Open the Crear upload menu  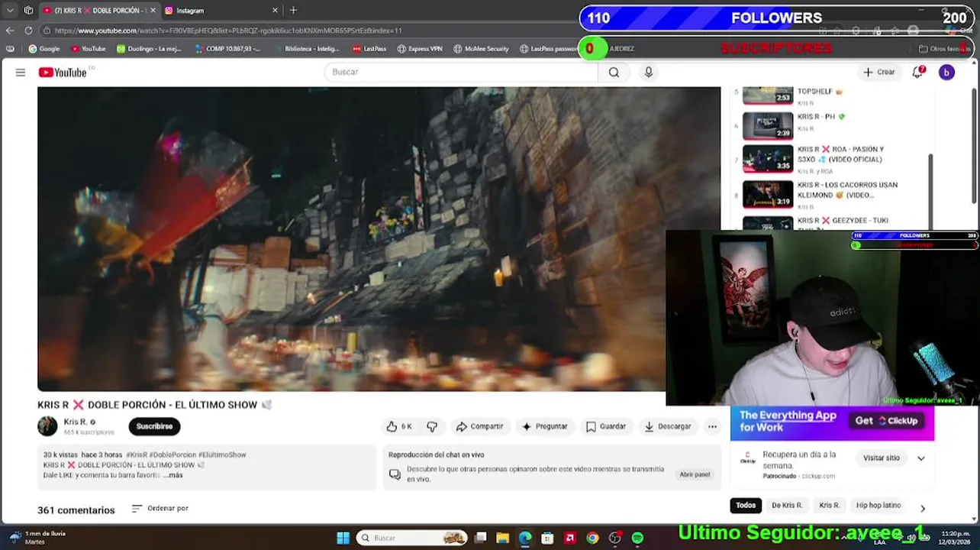click(878, 72)
